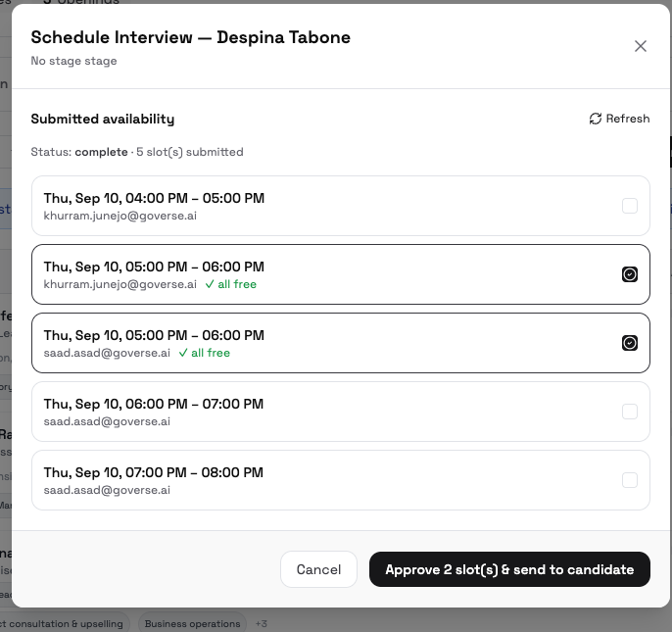Click the "Schedule Interview — Despina Tabone" title
The image size is (672, 632).
click(x=190, y=38)
